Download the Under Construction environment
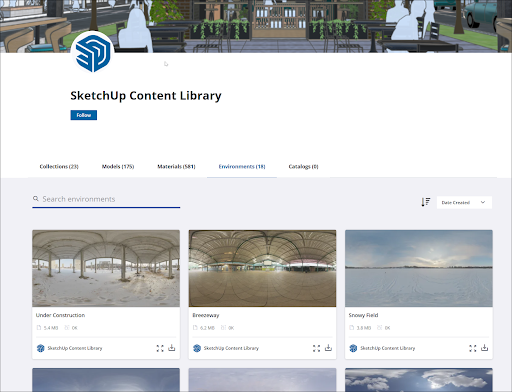This screenshot has width=512, height=392. tap(172, 348)
